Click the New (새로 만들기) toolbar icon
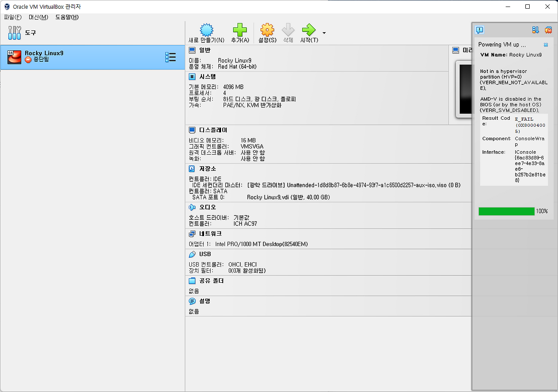The height and width of the screenshot is (392, 558). pos(207,30)
